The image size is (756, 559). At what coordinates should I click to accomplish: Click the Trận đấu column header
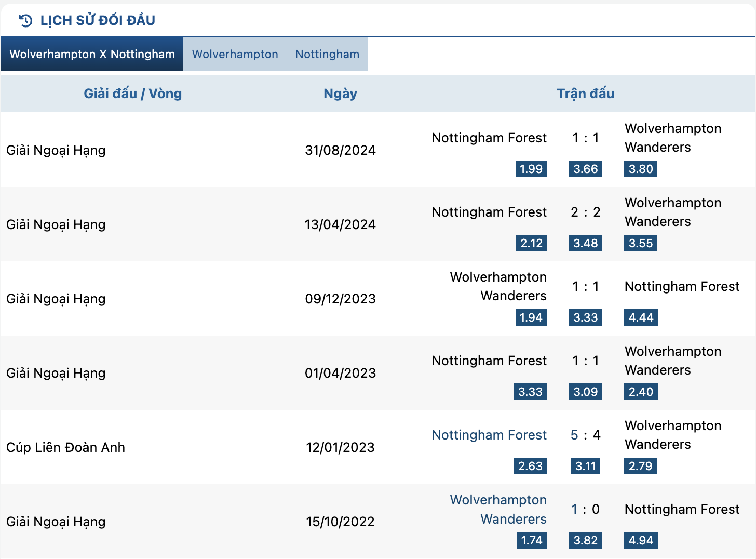tap(586, 94)
